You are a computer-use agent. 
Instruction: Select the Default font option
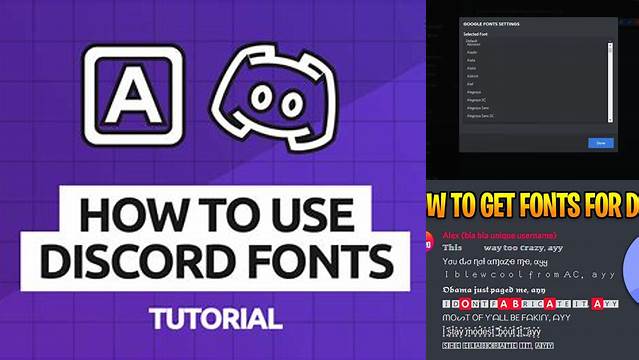pyautogui.click(x=473, y=42)
